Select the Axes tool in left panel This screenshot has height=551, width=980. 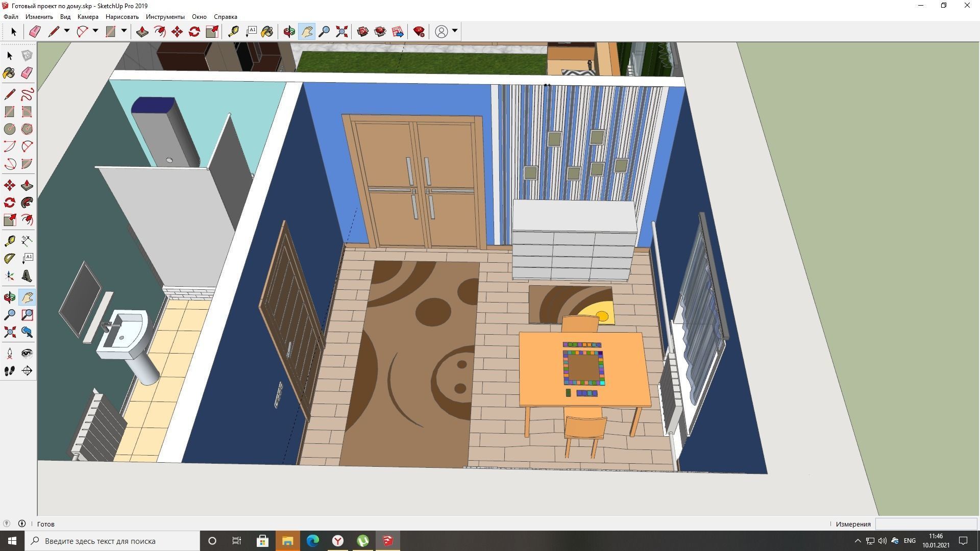click(10, 276)
